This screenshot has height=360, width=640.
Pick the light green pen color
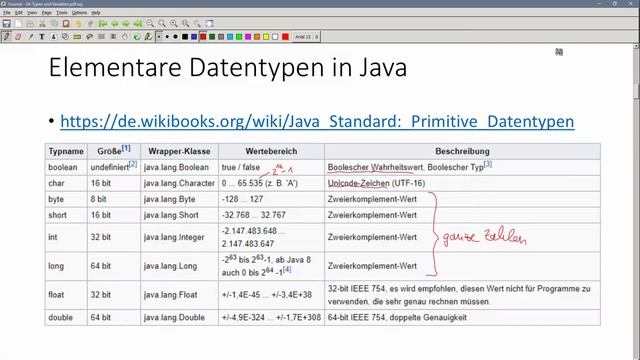[x=239, y=37]
